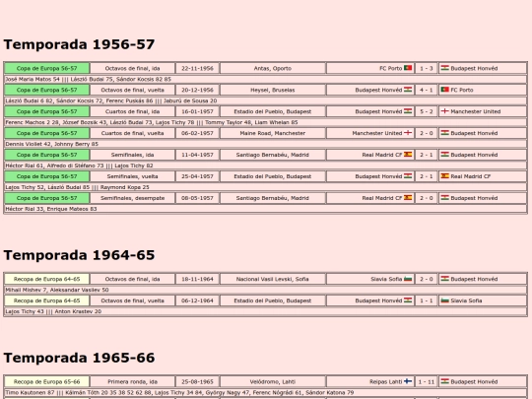Click the Portugal flag beside FC Porto in the 22-11-1956 row
Viewport: 532px width, 399px height.
[x=408, y=68]
